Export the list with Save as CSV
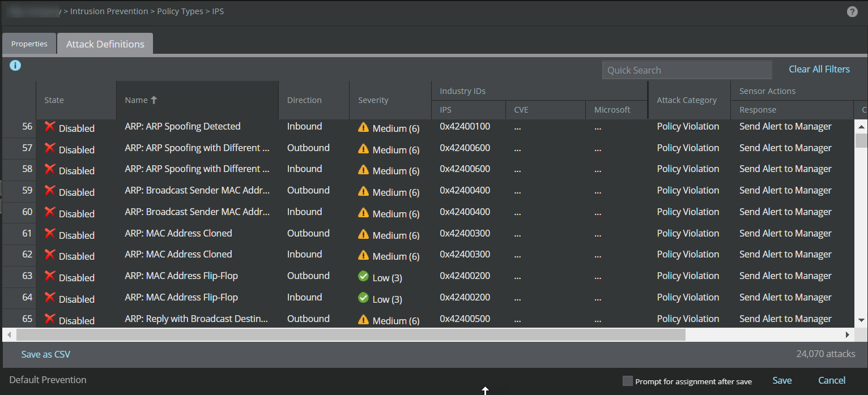Image resolution: width=868 pixels, height=395 pixels. [46, 354]
